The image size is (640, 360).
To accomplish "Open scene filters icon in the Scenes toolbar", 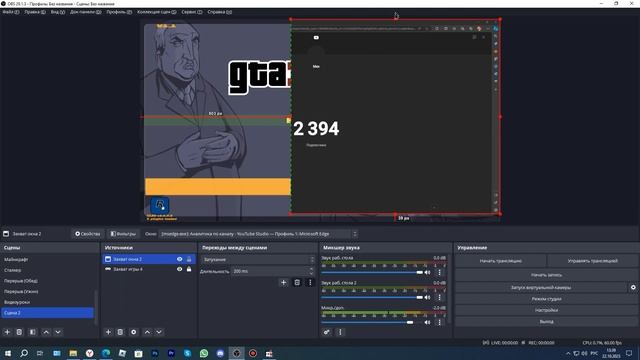I will coord(33,332).
